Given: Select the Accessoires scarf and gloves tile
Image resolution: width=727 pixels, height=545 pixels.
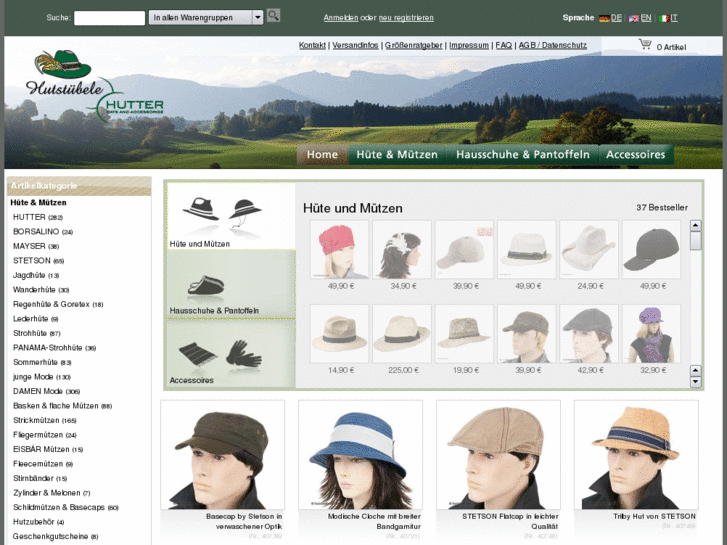Looking at the screenshot, I should tap(231, 353).
